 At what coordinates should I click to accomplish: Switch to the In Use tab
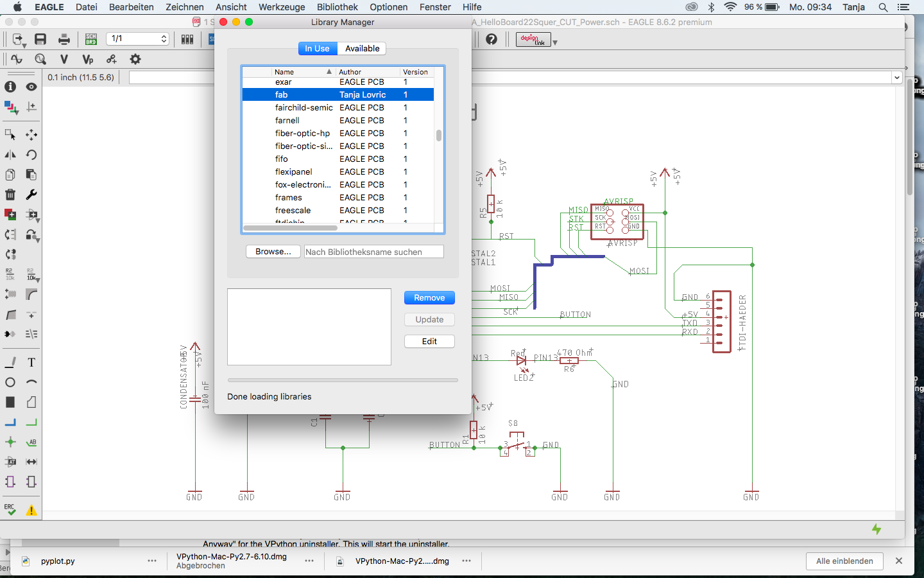click(x=317, y=48)
